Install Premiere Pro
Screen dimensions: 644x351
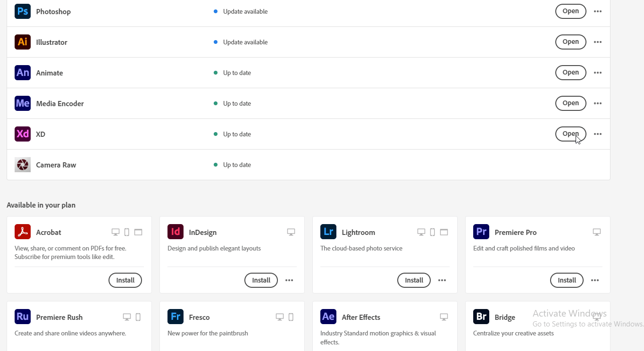567,280
